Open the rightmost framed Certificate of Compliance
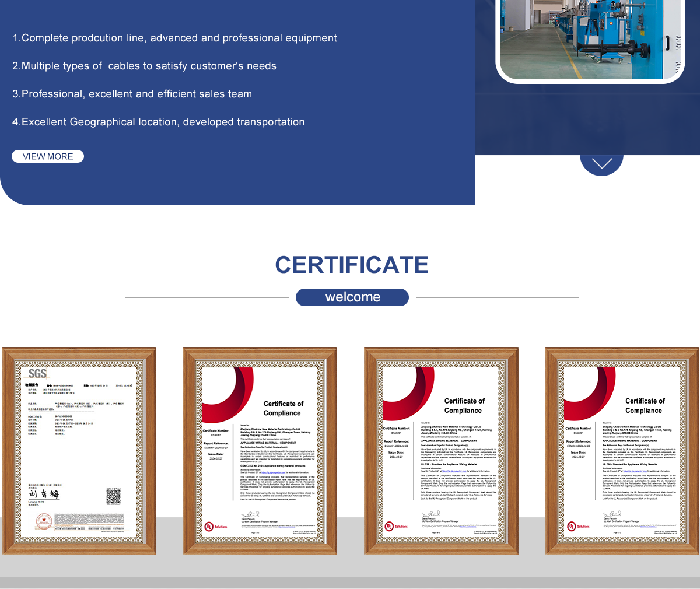The height and width of the screenshot is (589, 700). pos(622,451)
